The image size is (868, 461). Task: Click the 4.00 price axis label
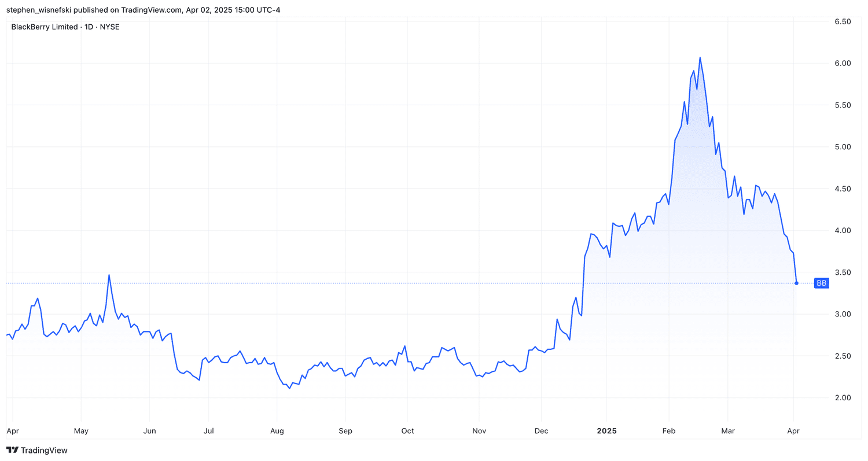pos(843,230)
